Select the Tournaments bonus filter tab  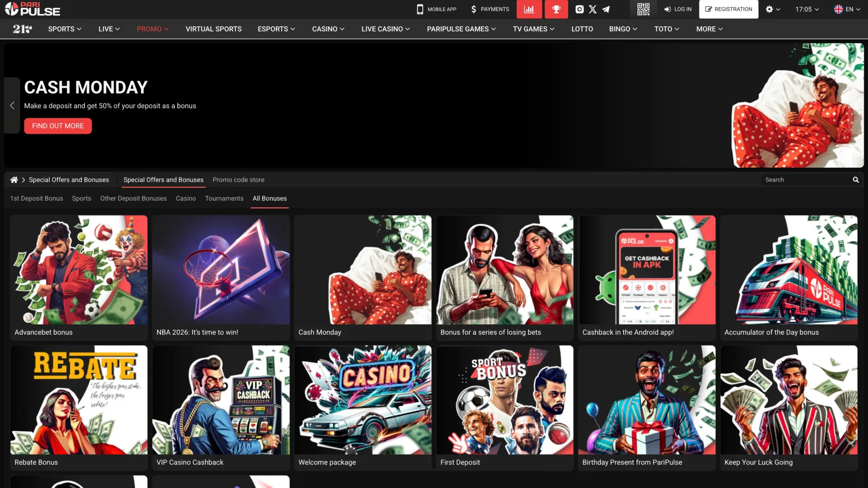point(224,198)
